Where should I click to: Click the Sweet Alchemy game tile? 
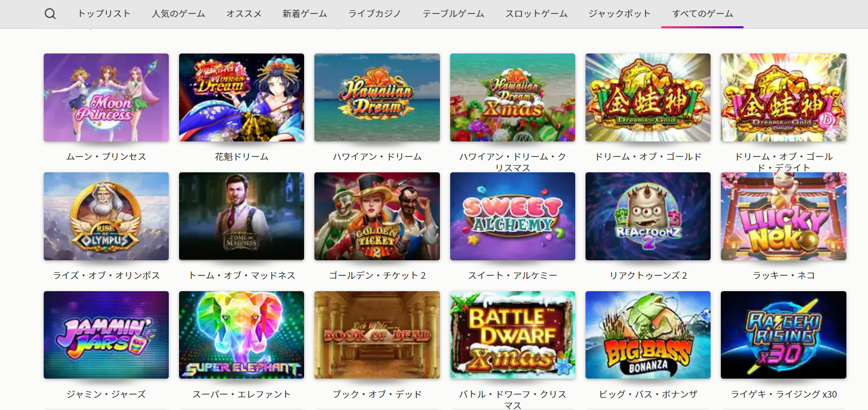click(x=512, y=216)
